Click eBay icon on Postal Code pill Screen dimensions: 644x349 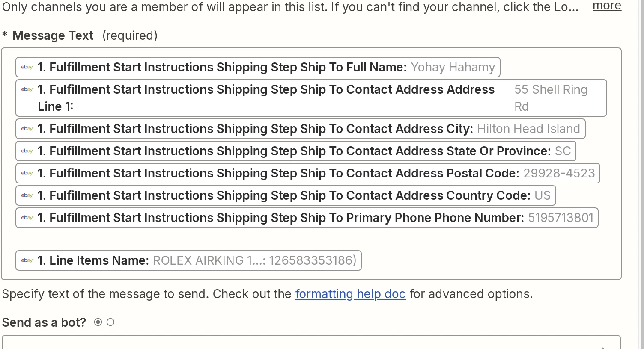coord(27,173)
